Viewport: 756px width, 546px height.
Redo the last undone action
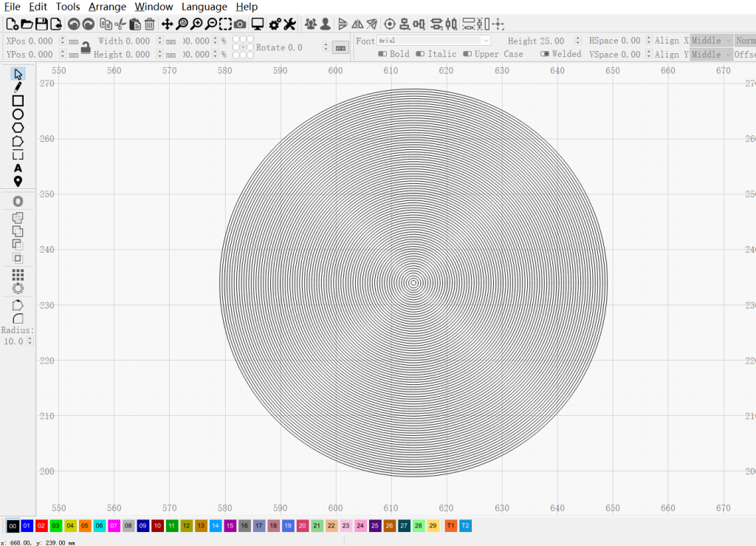(89, 24)
